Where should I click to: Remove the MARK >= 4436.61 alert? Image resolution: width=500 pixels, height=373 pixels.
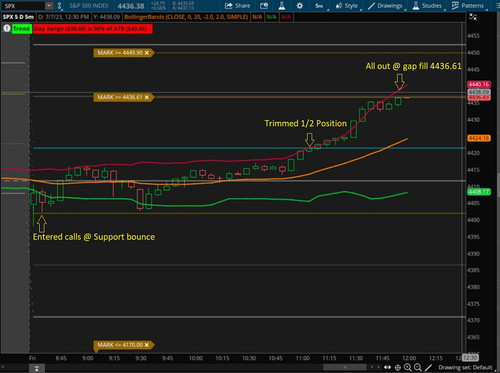[x=147, y=97]
